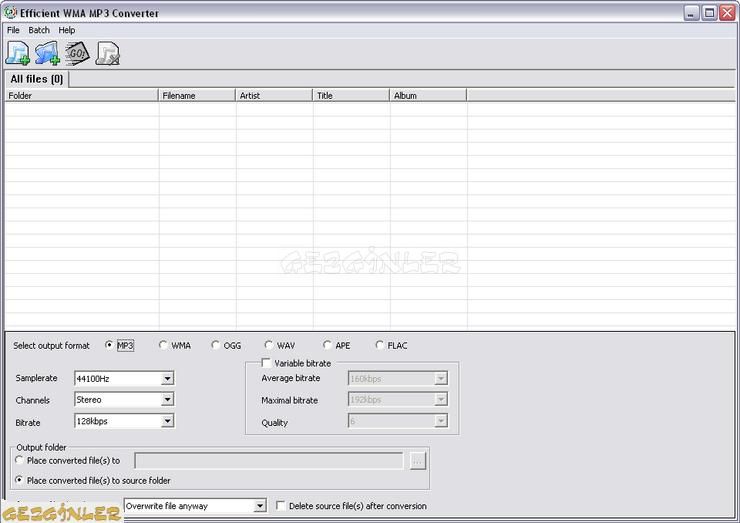This screenshot has width=740, height=523.
Task: Sort by the Artist column header
Action: 274,95
